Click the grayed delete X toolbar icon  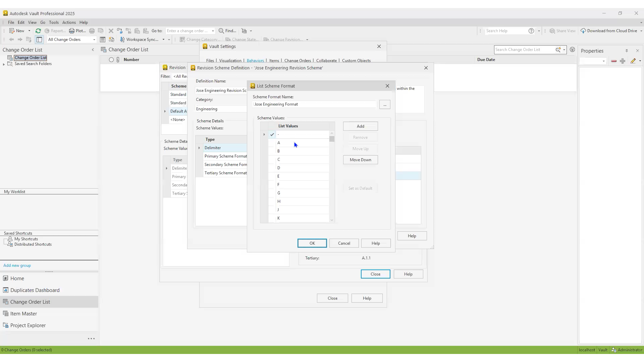coord(111,31)
